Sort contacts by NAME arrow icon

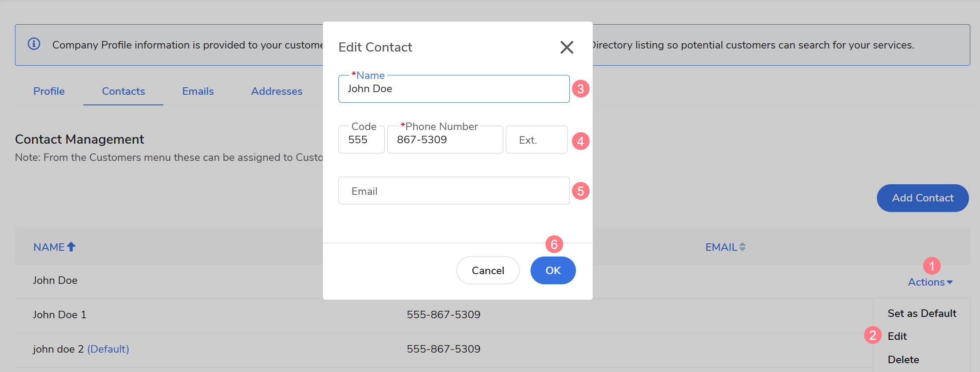[x=71, y=247]
